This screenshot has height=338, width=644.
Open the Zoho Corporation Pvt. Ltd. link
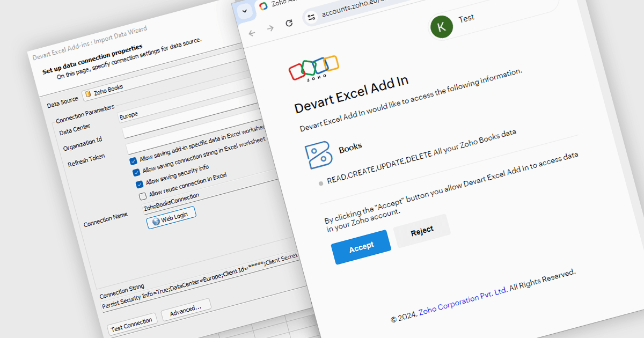(x=463, y=302)
